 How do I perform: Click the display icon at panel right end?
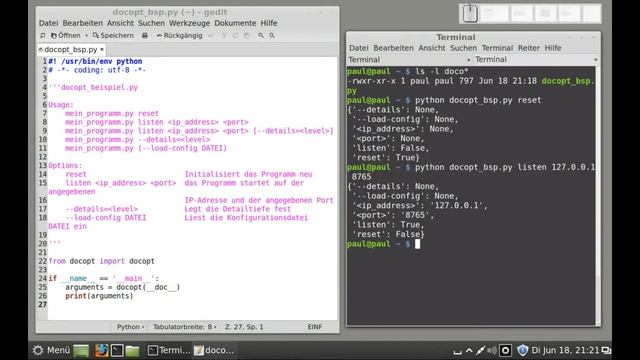607,351
